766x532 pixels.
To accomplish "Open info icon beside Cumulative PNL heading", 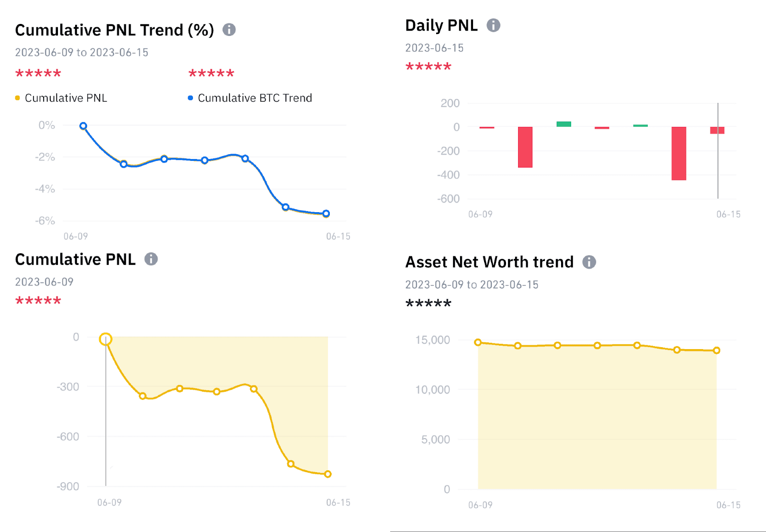I will [x=151, y=259].
